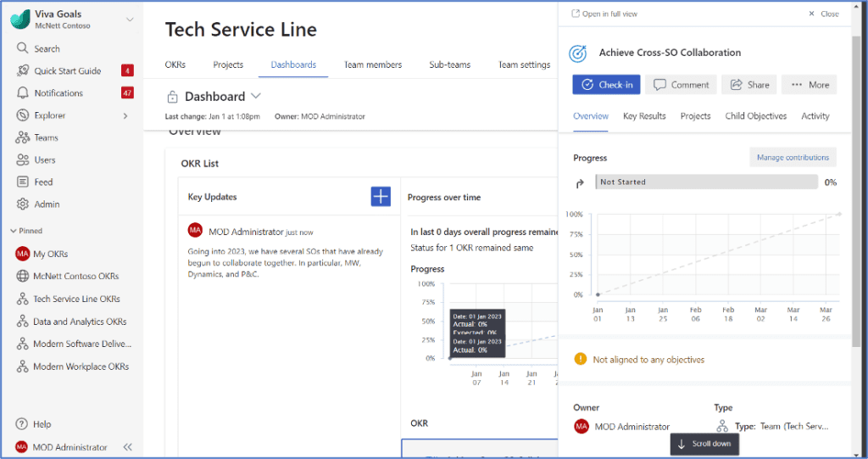Collapse the Pinned section
Image resolution: width=868 pixels, height=459 pixels.
coord(13,231)
